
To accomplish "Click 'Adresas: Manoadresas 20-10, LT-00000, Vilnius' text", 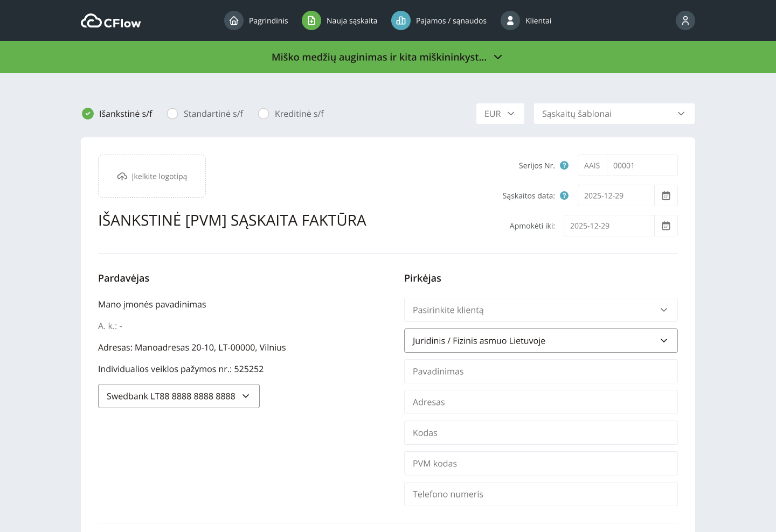I will (x=192, y=348).
